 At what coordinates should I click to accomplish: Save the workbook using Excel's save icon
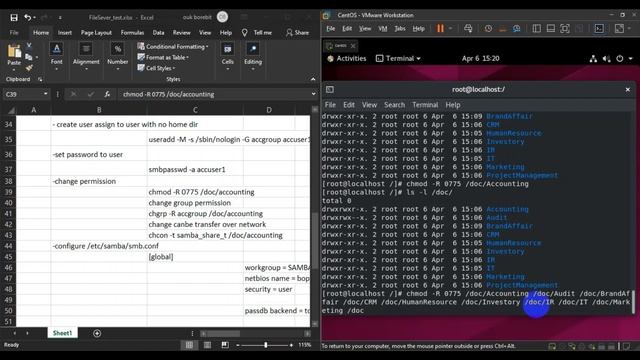(x=14, y=18)
